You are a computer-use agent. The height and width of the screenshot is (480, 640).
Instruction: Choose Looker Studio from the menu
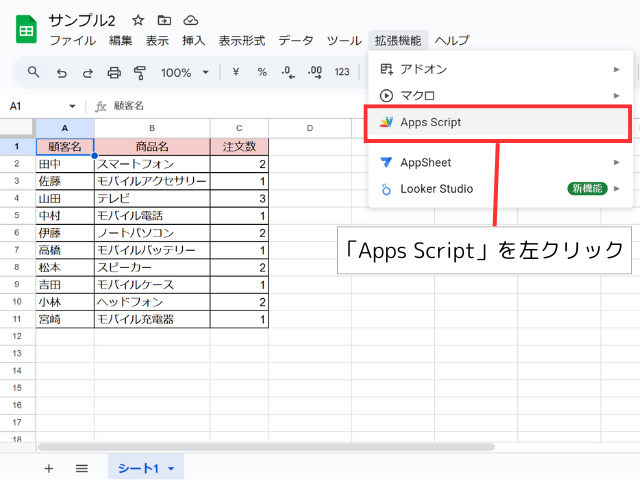(x=500, y=189)
